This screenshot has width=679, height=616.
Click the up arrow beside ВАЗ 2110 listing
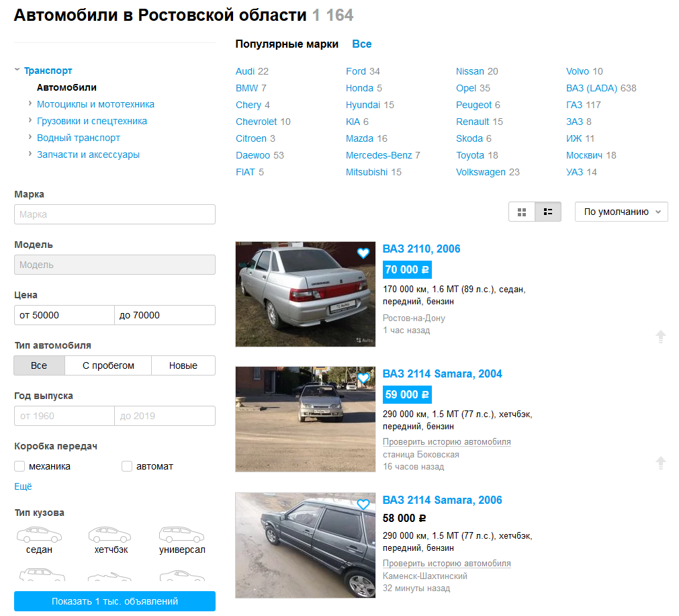tap(662, 336)
